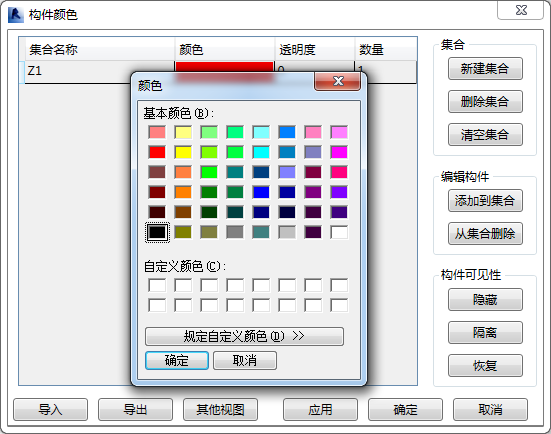Viewport: 551px width, 434px height.
Task: Choose the dark maroon red color swatch
Action: coord(157,192)
